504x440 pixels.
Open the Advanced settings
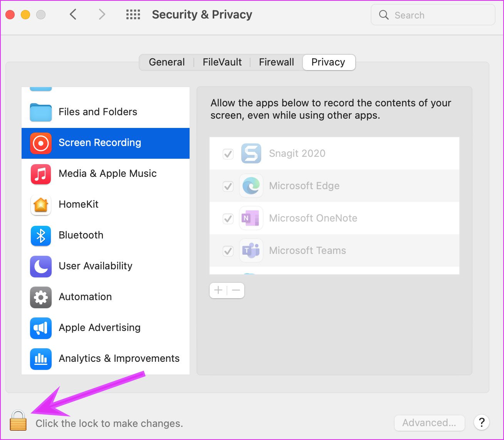point(429,423)
